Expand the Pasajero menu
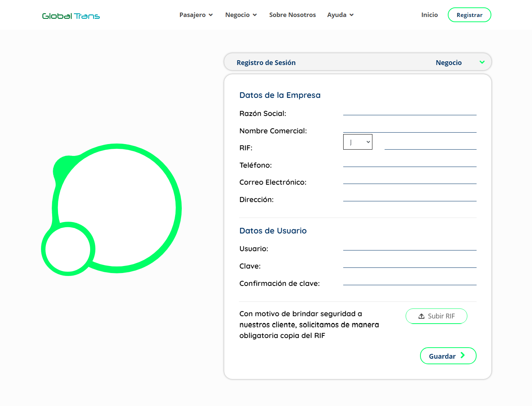532x406 pixels. [196, 15]
